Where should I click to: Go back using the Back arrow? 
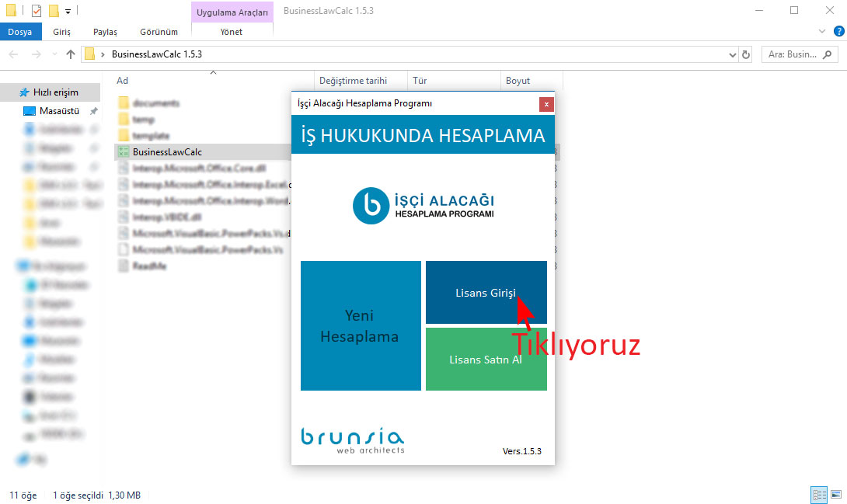point(13,54)
